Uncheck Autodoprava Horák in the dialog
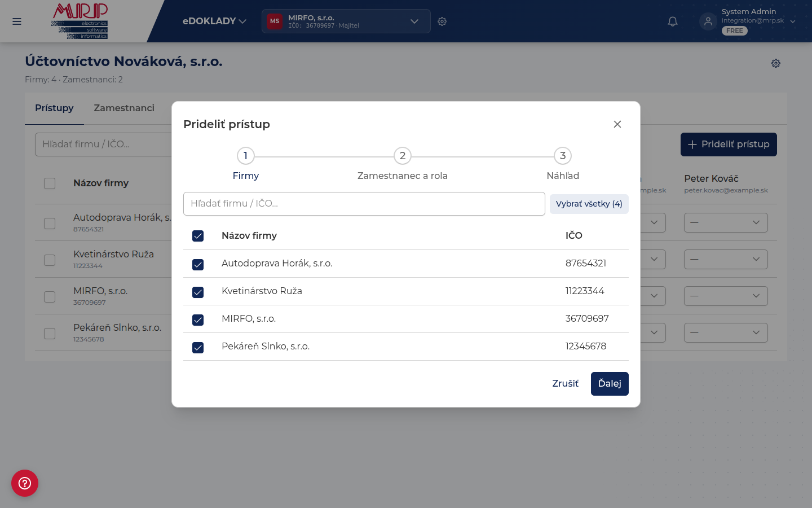This screenshot has height=508, width=812. coord(198,264)
